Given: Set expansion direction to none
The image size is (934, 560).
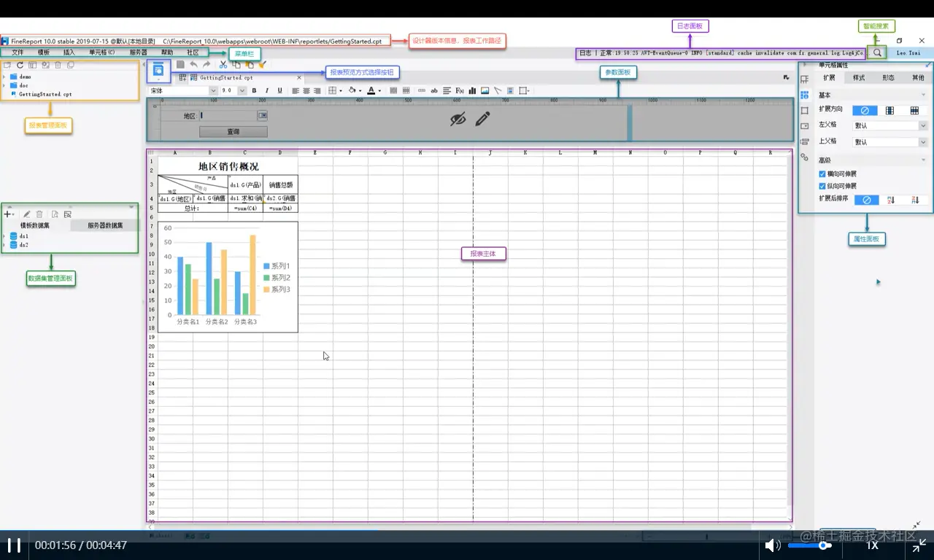Looking at the screenshot, I should (x=865, y=110).
